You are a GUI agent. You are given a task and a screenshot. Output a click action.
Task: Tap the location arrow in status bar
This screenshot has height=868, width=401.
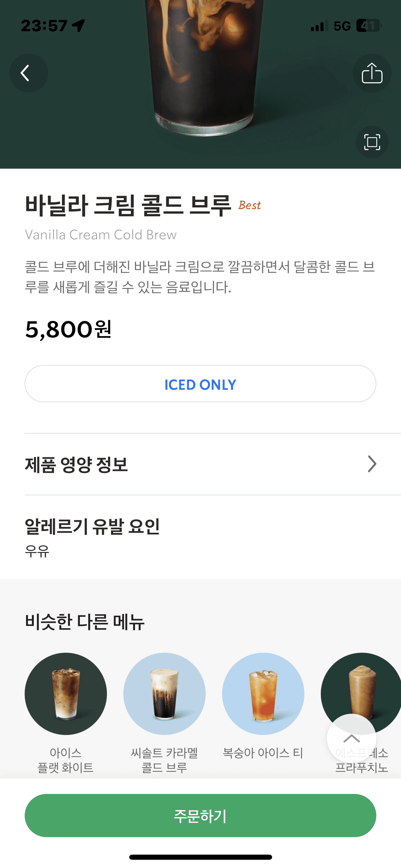(78, 26)
